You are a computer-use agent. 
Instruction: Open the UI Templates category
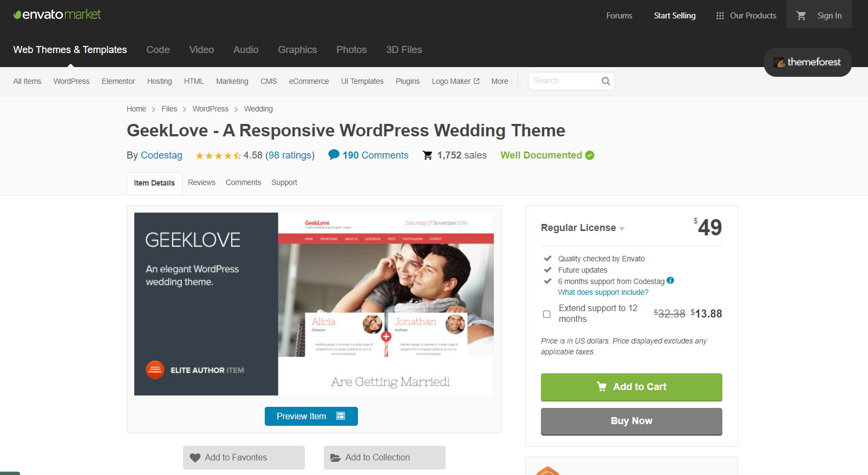pyautogui.click(x=362, y=81)
